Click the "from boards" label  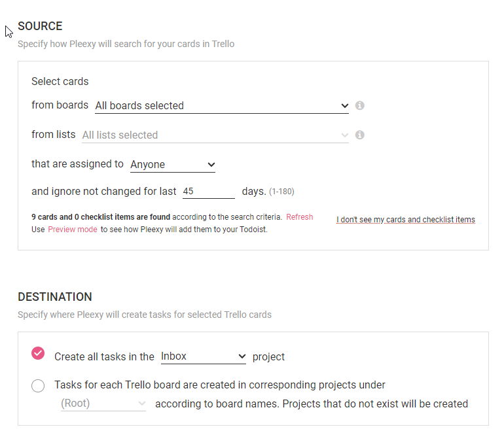coord(60,105)
